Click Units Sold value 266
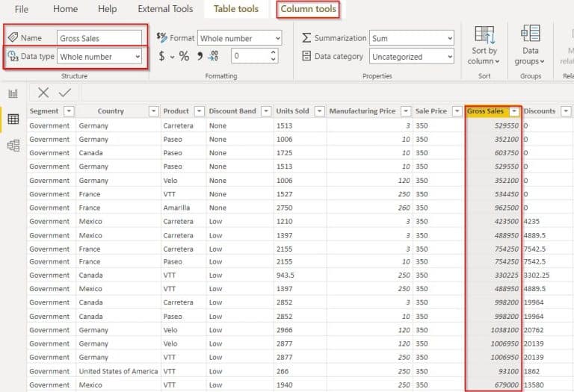 (283, 371)
